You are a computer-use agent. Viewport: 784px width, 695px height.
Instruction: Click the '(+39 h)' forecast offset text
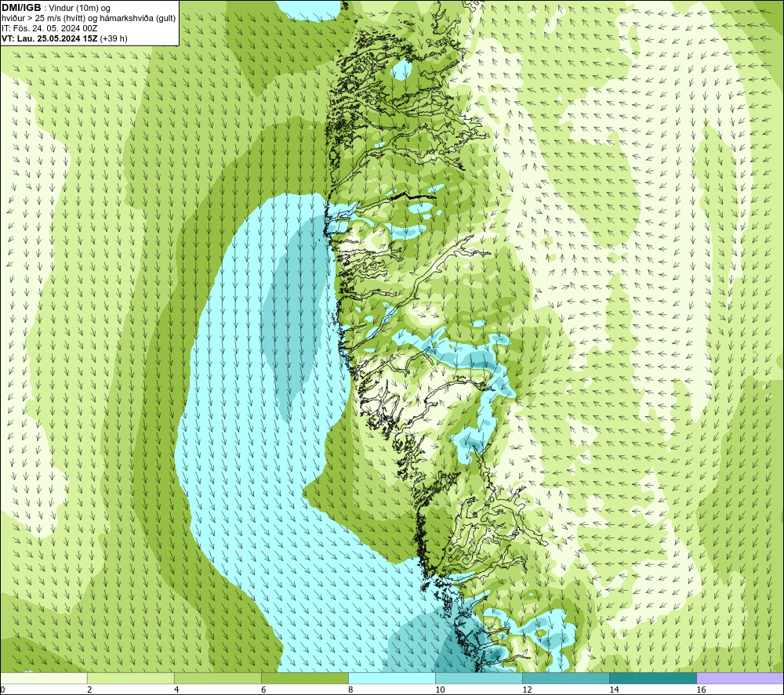point(114,38)
